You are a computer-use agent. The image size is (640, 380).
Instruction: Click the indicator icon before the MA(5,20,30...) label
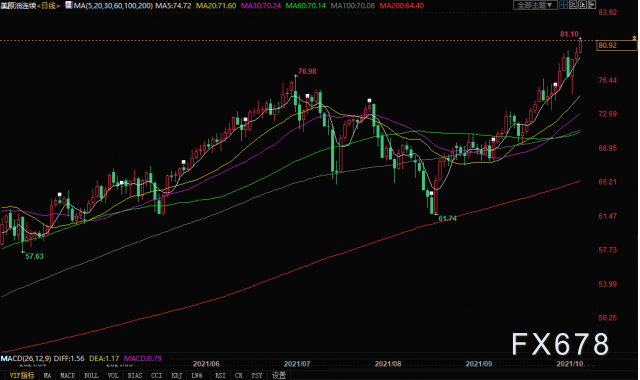pyautogui.click(x=69, y=5)
